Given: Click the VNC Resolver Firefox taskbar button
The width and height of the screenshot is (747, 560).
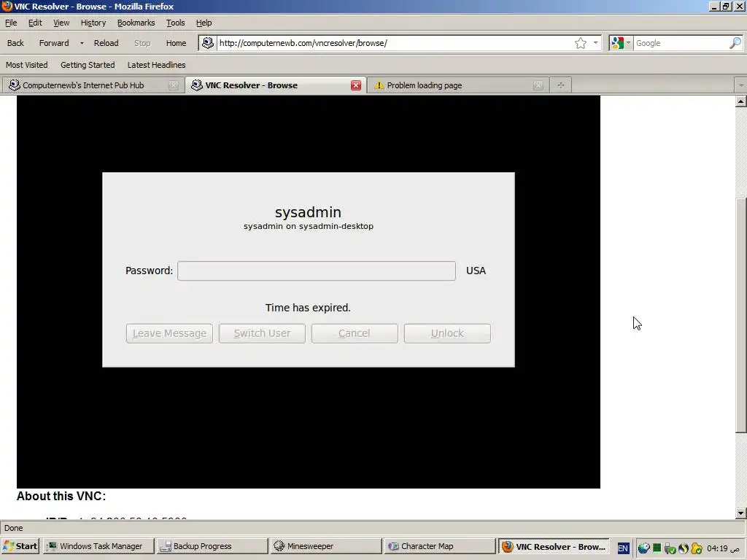Looking at the screenshot, I should [554, 546].
